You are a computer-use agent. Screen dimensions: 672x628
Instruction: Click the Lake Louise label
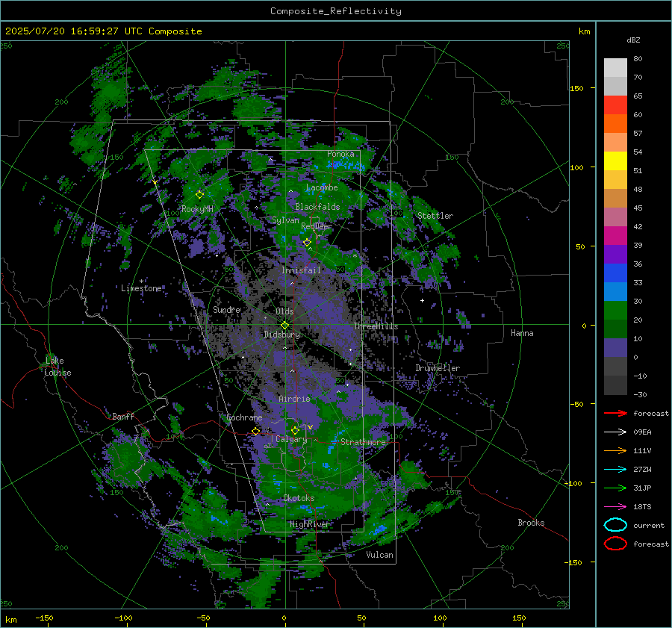point(57,367)
